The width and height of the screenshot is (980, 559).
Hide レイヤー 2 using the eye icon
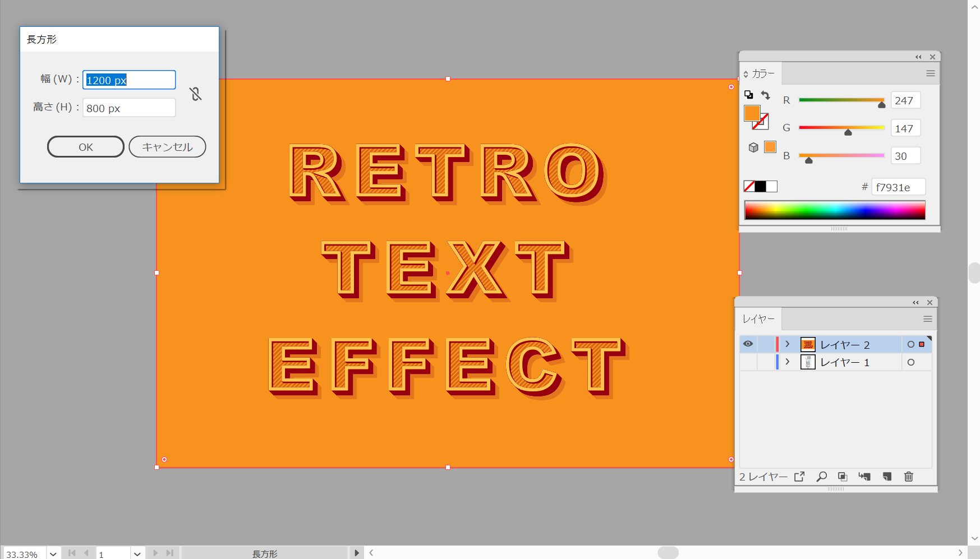(x=748, y=344)
